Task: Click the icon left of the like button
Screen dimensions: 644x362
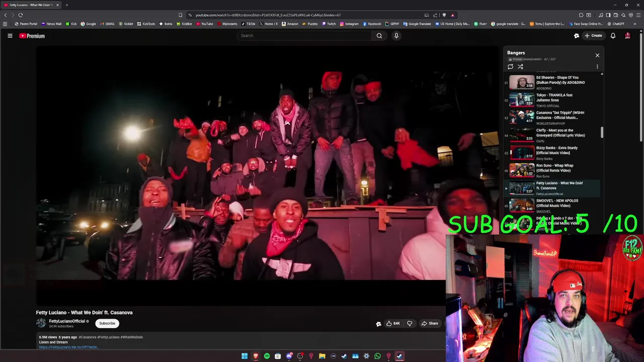Action: (378, 324)
